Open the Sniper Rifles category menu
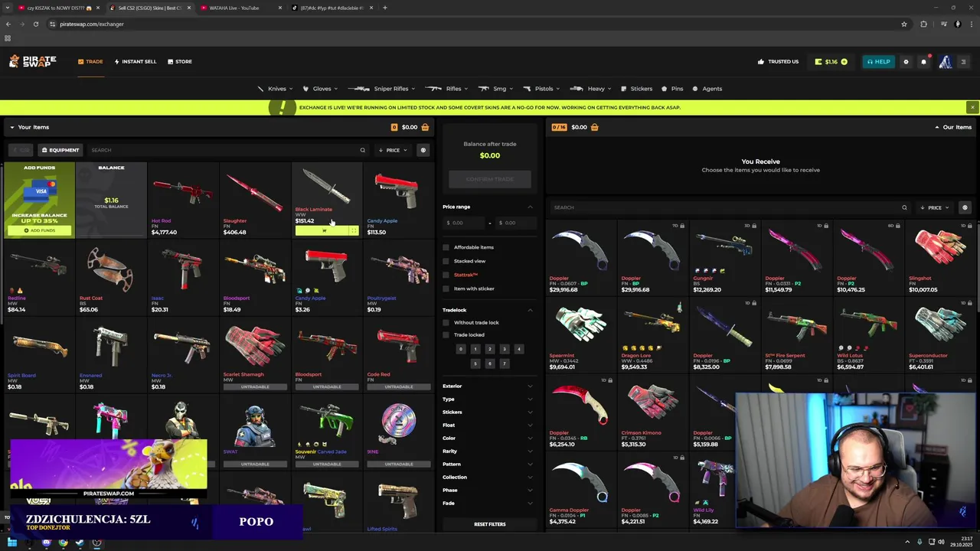The width and height of the screenshot is (980, 551). [x=381, y=89]
